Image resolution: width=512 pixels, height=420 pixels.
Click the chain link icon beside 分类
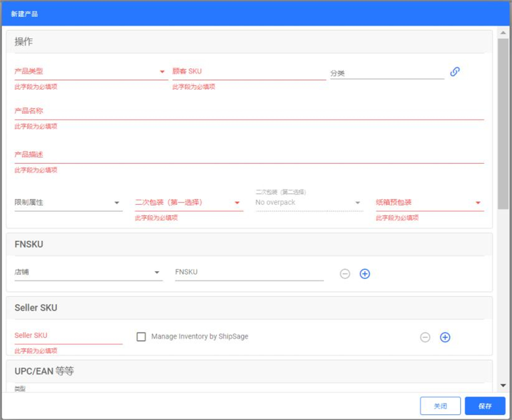coord(455,72)
